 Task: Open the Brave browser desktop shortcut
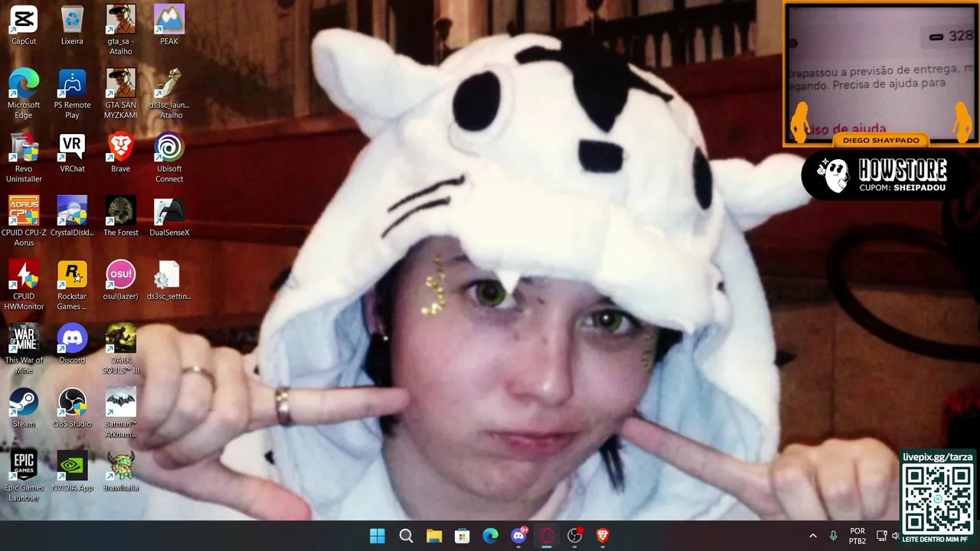pos(121,153)
